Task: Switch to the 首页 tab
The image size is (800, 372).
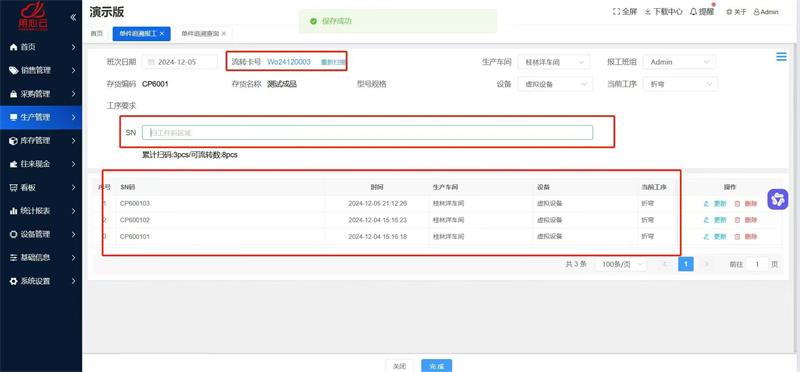Action: click(96, 33)
